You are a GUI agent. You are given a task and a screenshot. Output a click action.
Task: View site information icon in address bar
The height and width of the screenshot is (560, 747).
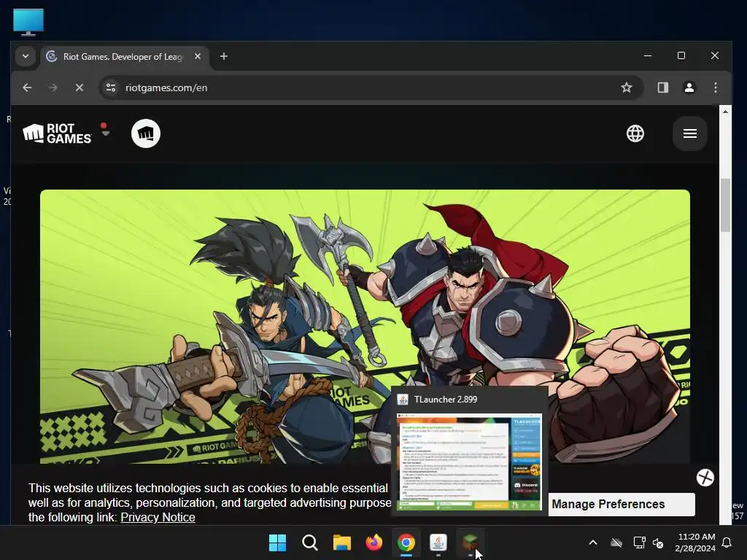[111, 87]
